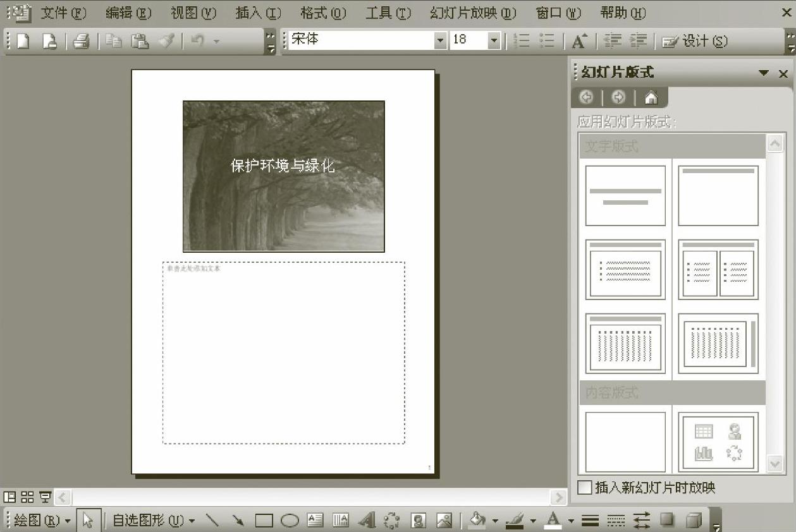Open the 绘图 drawing menu dropdown
This screenshot has height=532, width=796.
point(42,521)
